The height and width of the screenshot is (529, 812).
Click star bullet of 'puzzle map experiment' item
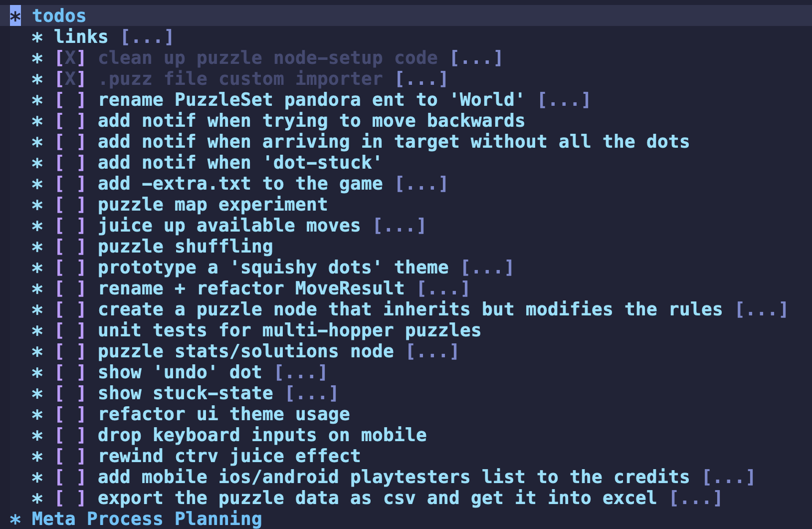click(37, 205)
